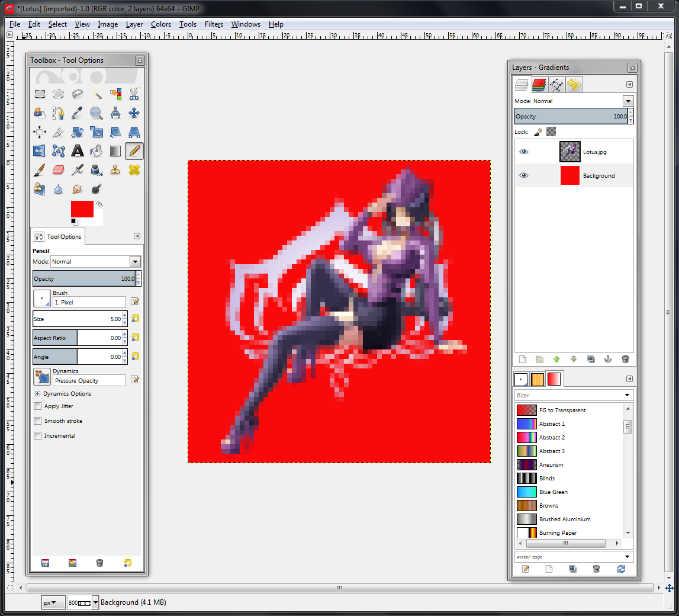Screen dimensions: 679x616
Task: Toggle visibility of Lotus.jpg layer
Action: click(523, 152)
